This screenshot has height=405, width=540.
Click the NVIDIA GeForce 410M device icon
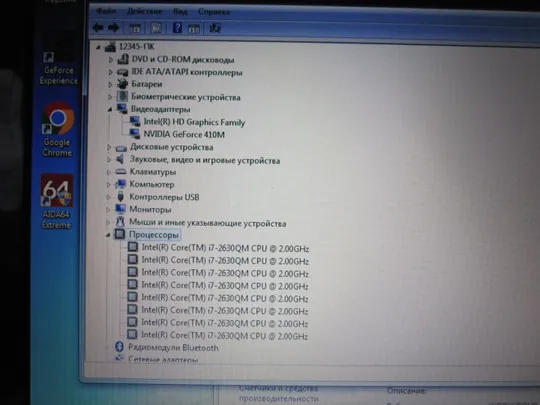(134, 134)
